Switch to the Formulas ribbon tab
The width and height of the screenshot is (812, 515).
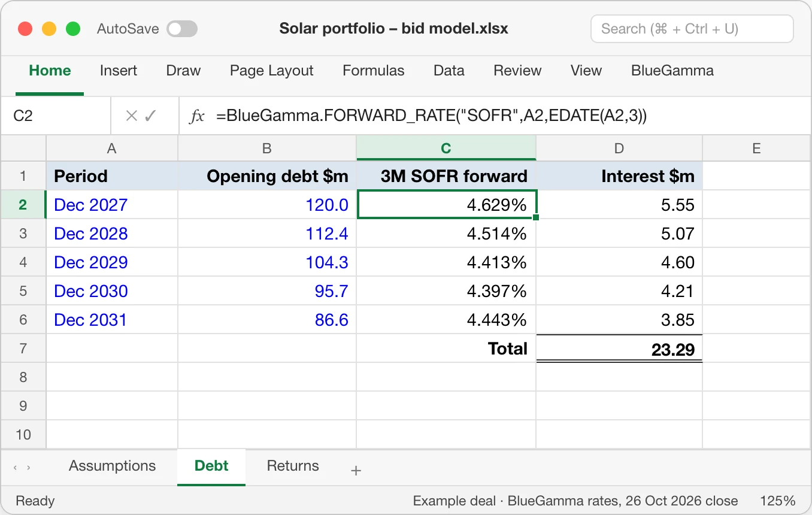tap(373, 71)
